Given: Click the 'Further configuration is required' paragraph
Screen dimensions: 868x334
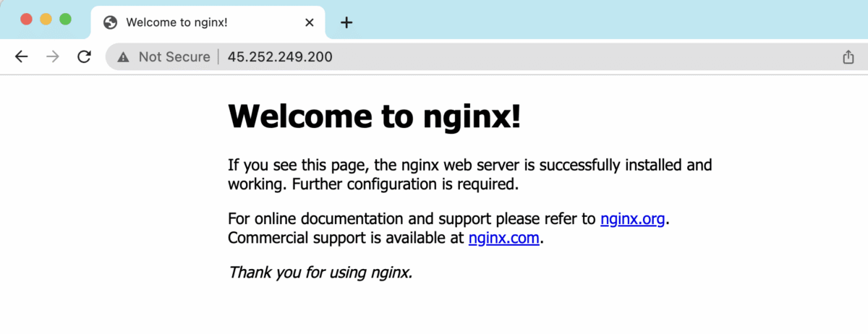Looking at the screenshot, I should tap(405, 184).
